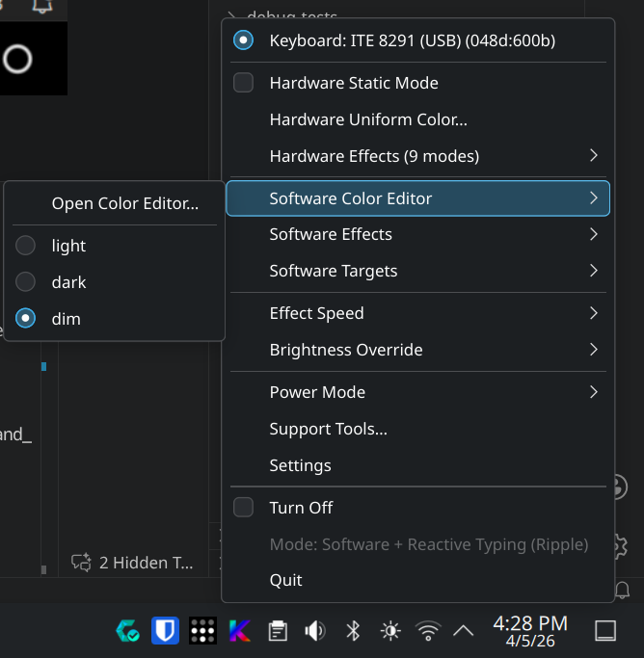Image resolution: width=644 pixels, height=658 pixels.
Task: Show hidden tray icons with up arrow
Action: click(464, 631)
